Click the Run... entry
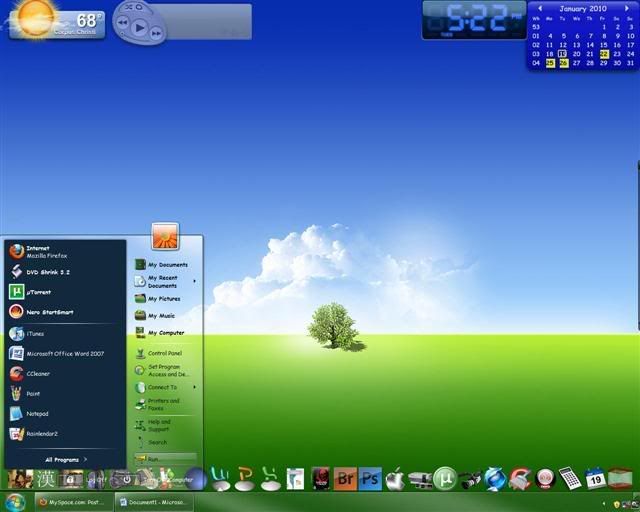The width and height of the screenshot is (640, 512). pos(165,459)
